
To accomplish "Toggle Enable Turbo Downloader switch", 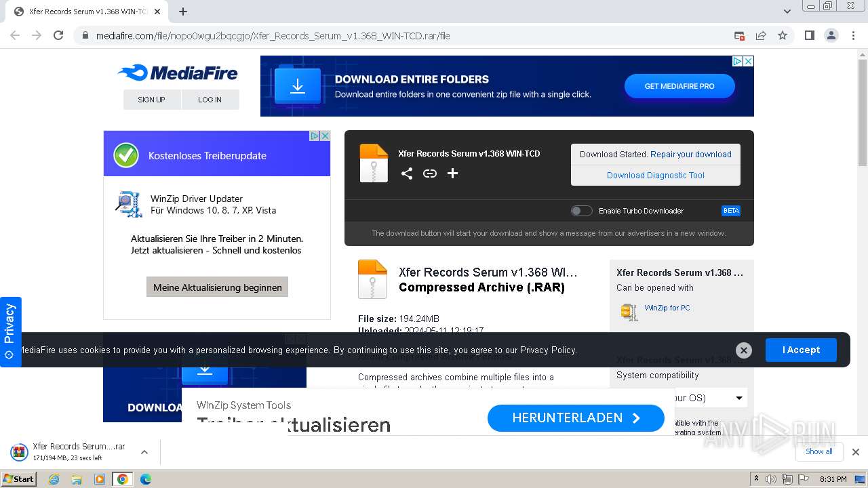I will point(581,211).
